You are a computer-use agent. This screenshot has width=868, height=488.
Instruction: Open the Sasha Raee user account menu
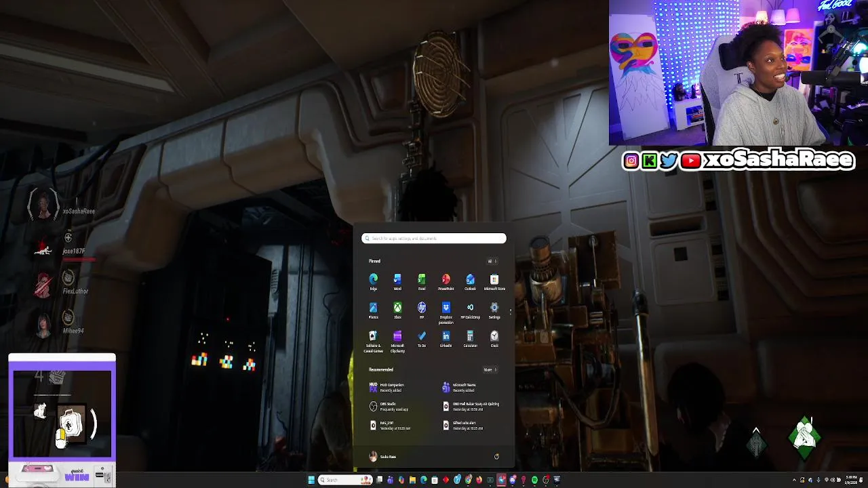[382, 457]
